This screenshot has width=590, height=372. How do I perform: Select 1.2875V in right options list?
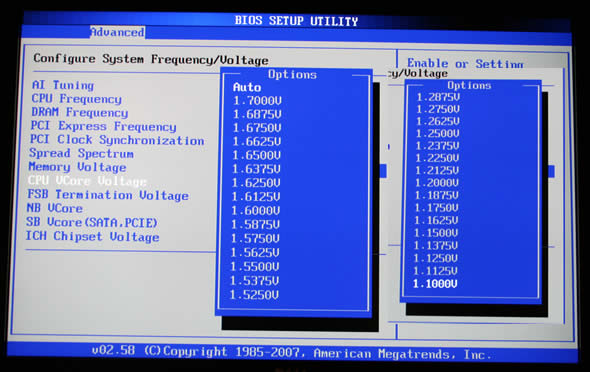438,97
